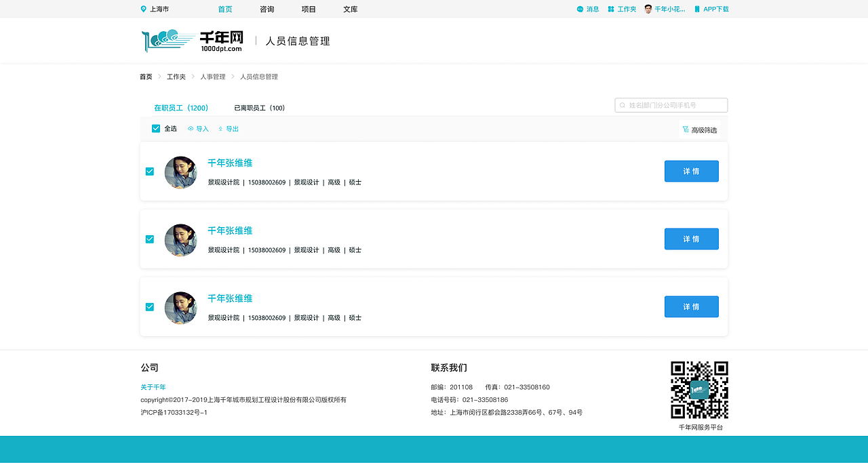Click the 电话号码：021-33508186 text

[x=469, y=400]
